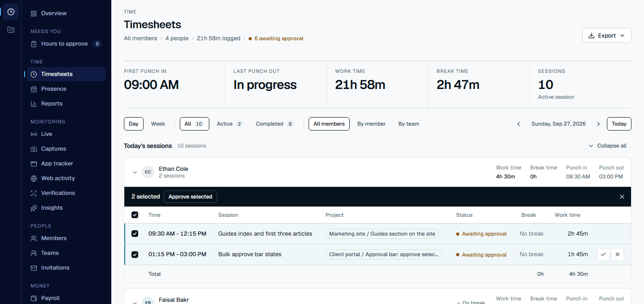Click the 1h 45m work time value
644x304 pixels.
tap(578, 254)
